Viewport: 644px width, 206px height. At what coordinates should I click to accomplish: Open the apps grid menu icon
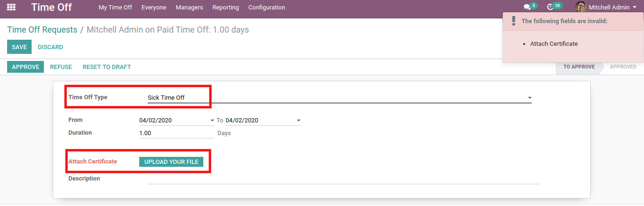pyautogui.click(x=11, y=8)
